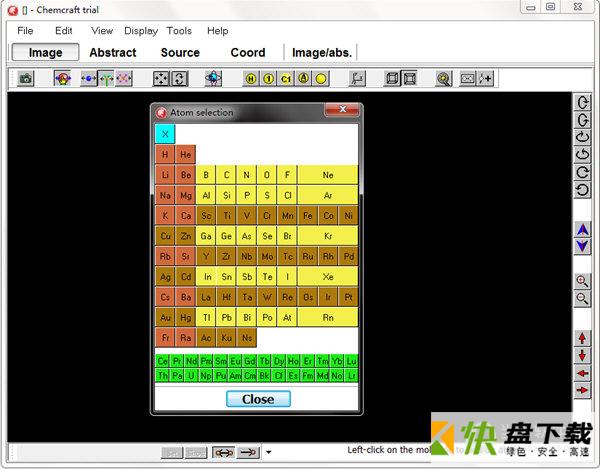Click the stereo glasses view icon
600x469 pixels.
pyautogui.click(x=468, y=79)
